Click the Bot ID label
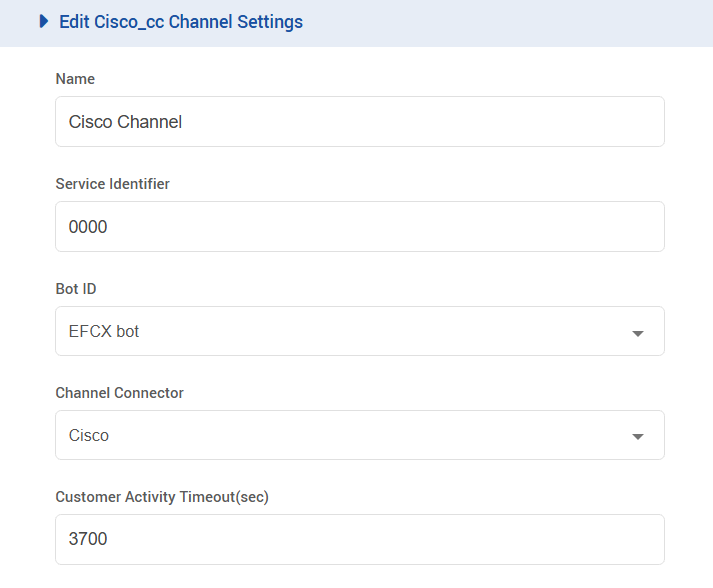The image size is (713, 588). tap(75, 289)
